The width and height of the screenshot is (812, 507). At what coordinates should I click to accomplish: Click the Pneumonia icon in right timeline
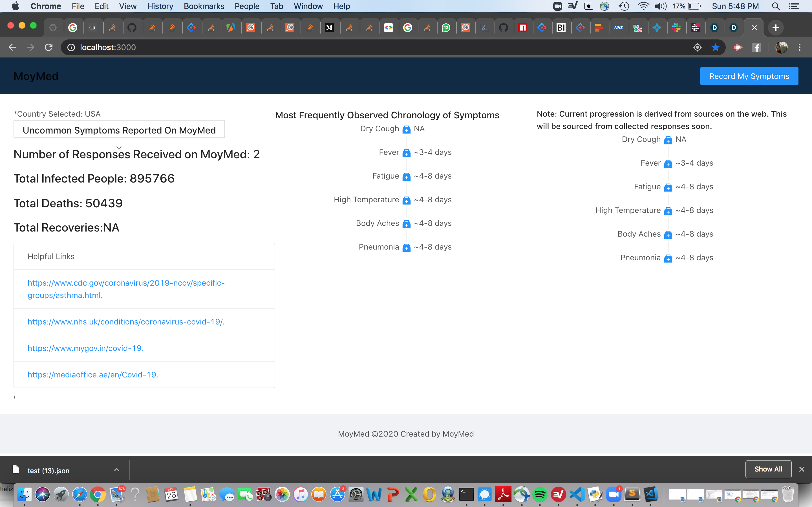pyautogui.click(x=668, y=258)
